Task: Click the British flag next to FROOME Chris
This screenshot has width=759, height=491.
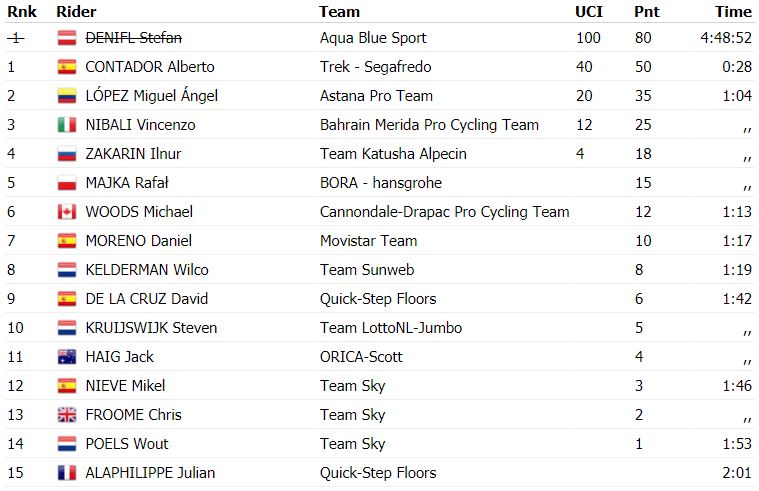Action: coord(67,415)
